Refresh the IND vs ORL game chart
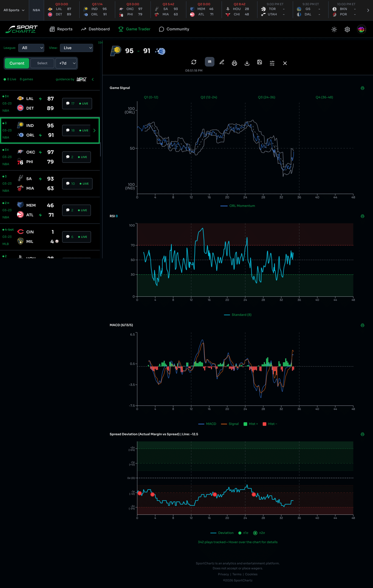Viewport: 373px width, 588px height. [194, 62]
